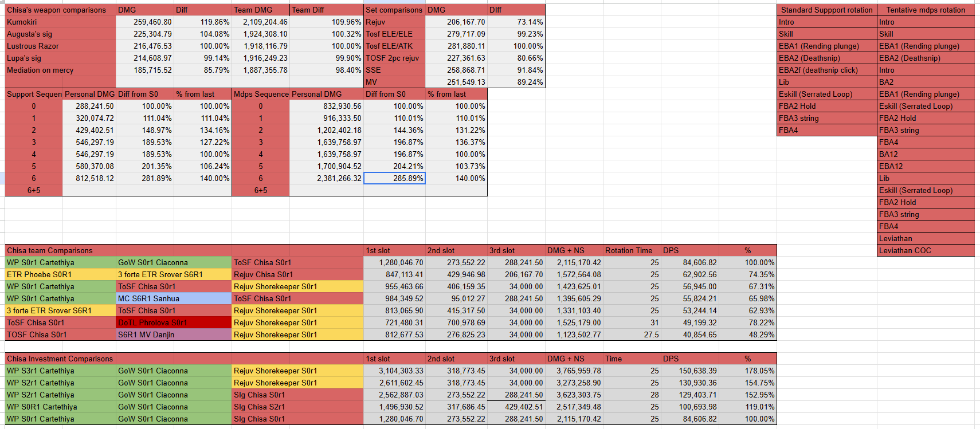Click the "Mdps Sequence" header cell

pos(261,94)
